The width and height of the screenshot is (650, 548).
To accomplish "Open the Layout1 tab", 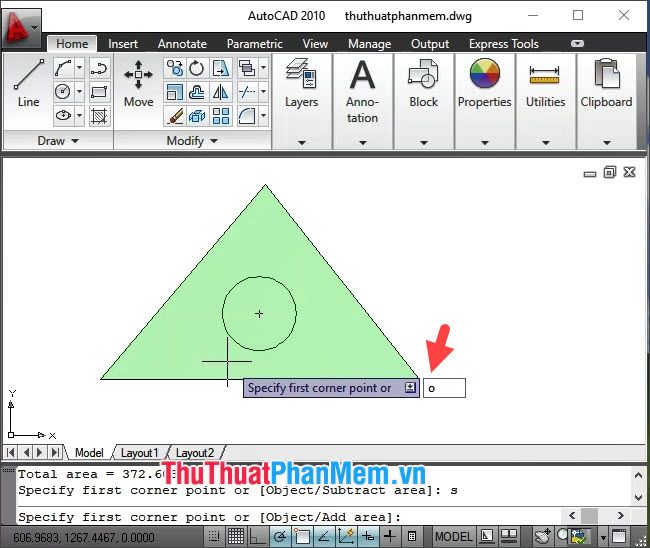I will [x=140, y=453].
